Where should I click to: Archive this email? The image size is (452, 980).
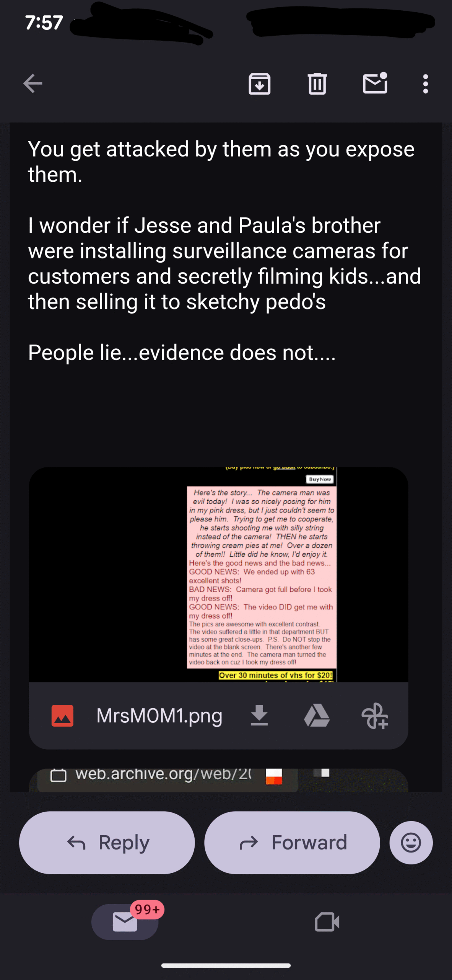259,83
